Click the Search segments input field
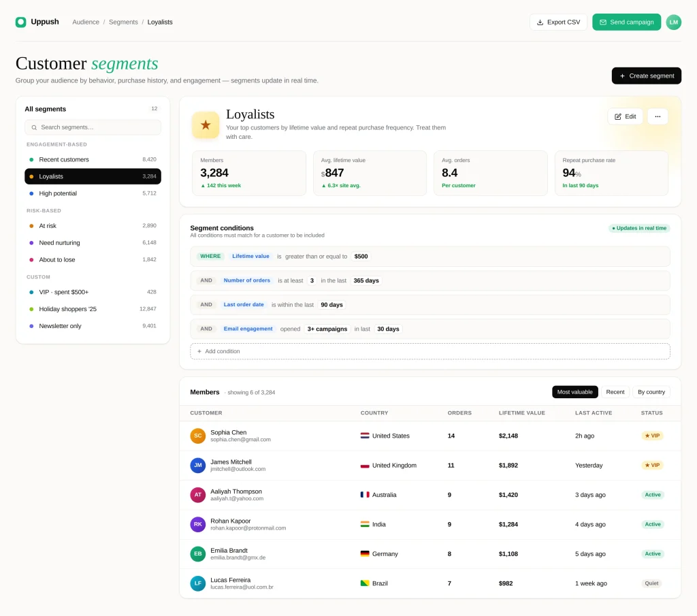This screenshot has height=616, width=697. coord(93,127)
